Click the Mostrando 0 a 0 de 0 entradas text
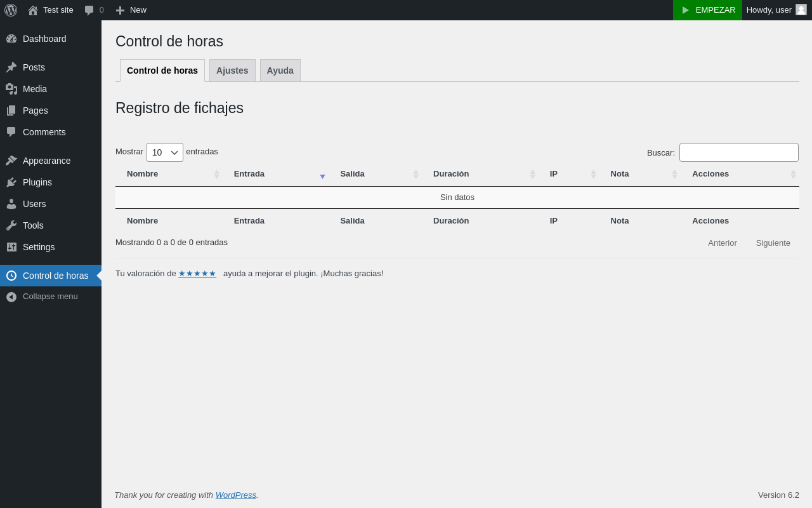The height and width of the screenshot is (508, 812). tap(171, 243)
